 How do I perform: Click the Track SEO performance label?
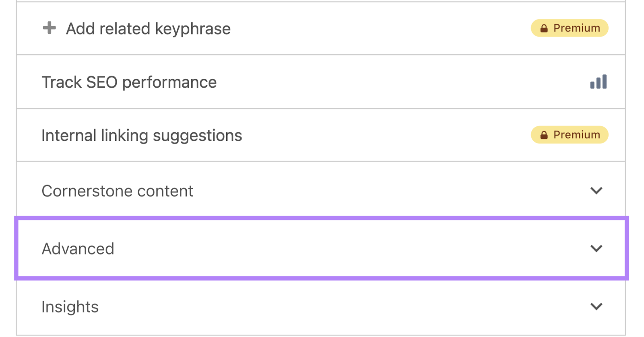[129, 82]
